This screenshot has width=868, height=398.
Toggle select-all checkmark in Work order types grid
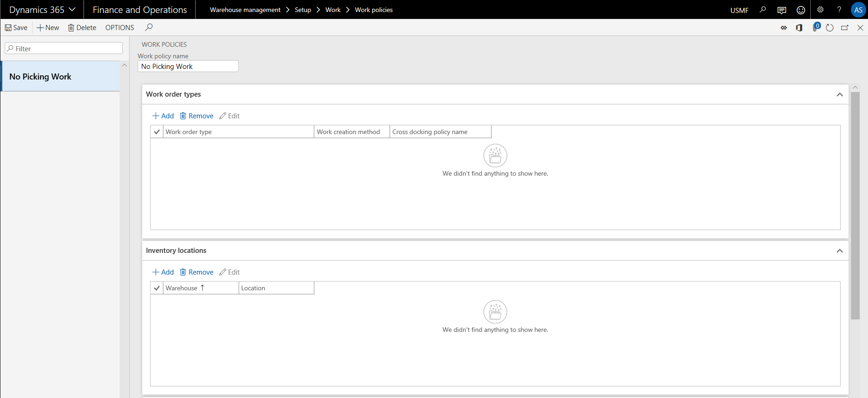pos(157,132)
